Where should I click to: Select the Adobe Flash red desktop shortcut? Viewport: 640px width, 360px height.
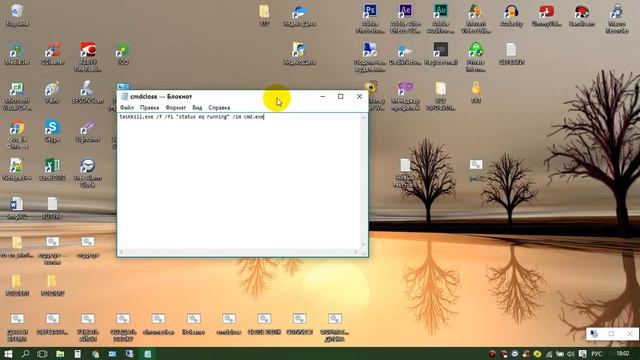click(x=88, y=57)
